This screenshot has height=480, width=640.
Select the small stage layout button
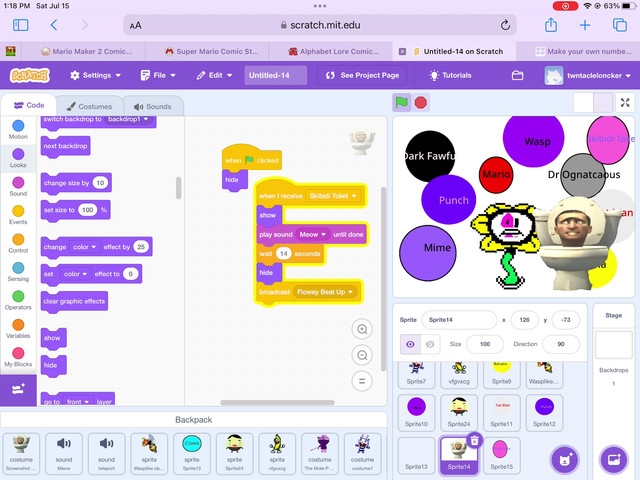[x=583, y=102]
